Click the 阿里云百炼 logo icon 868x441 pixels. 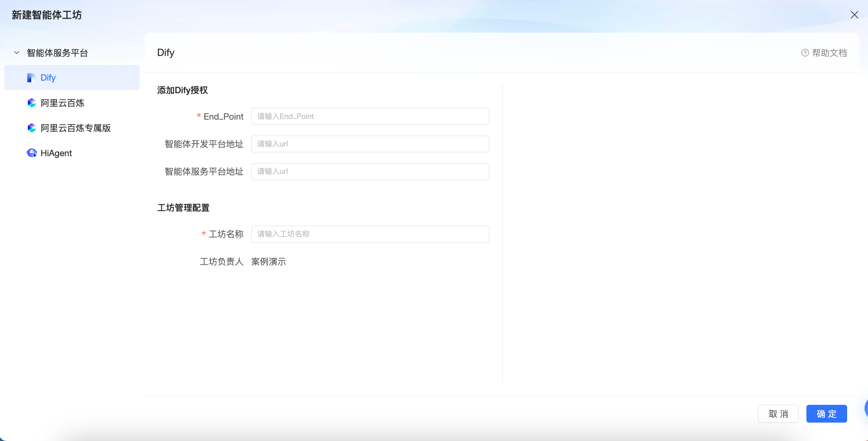coord(32,103)
